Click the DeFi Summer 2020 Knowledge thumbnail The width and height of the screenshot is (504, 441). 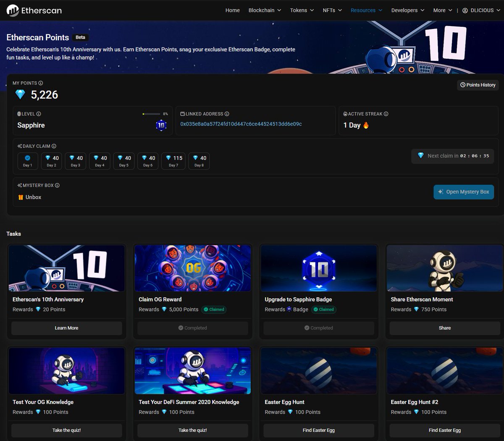pyautogui.click(x=193, y=371)
